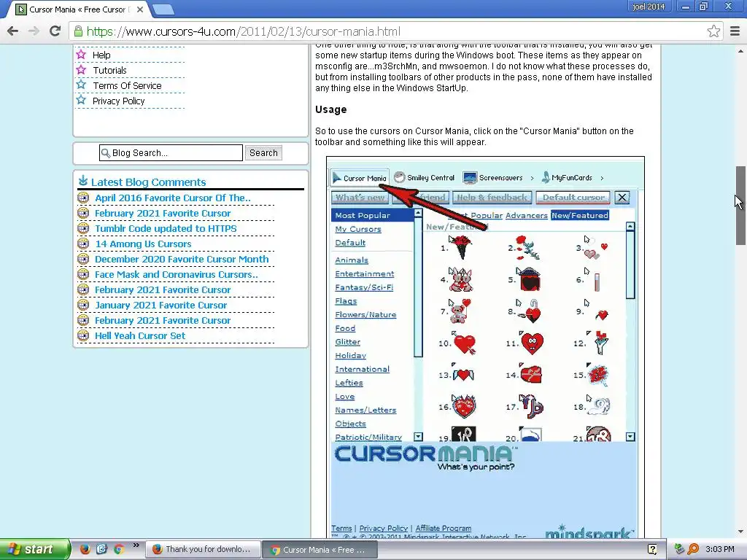This screenshot has height=560, width=747.
Task: Click the green padlock in the address bar
Action: pos(78,31)
